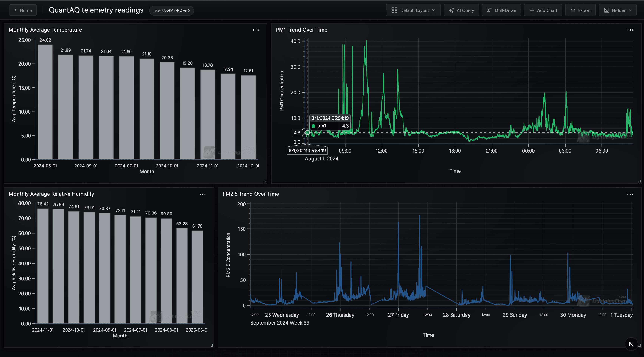Click the Avg Relative Humidity (%) axis title
The height and width of the screenshot is (357, 644).
click(x=14, y=263)
